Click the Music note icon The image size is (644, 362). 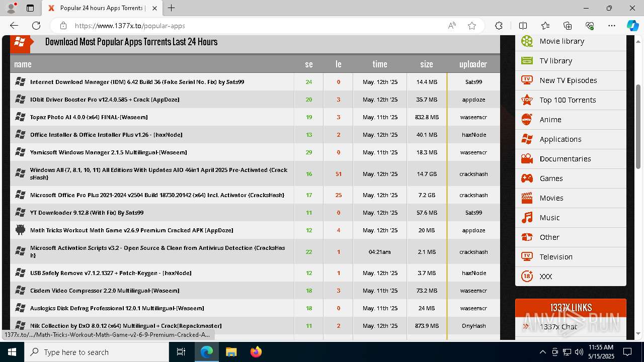tap(527, 218)
